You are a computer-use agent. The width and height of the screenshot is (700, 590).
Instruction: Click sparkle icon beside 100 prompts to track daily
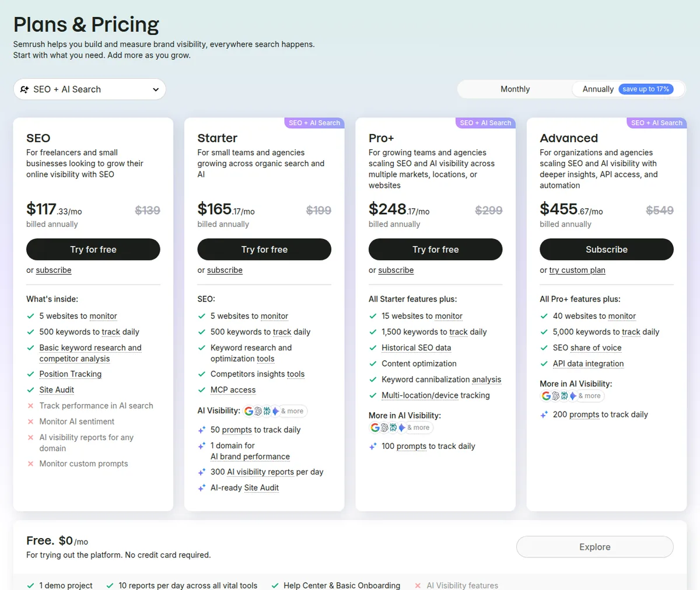[373, 447]
